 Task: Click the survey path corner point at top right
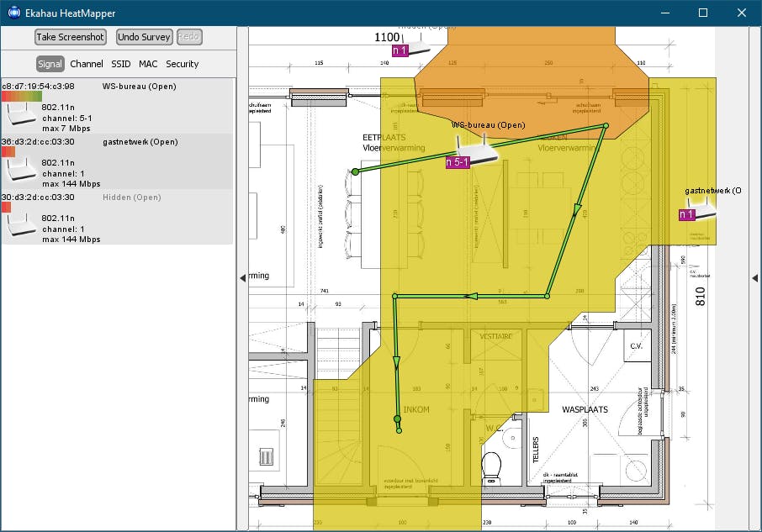tap(606, 126)
